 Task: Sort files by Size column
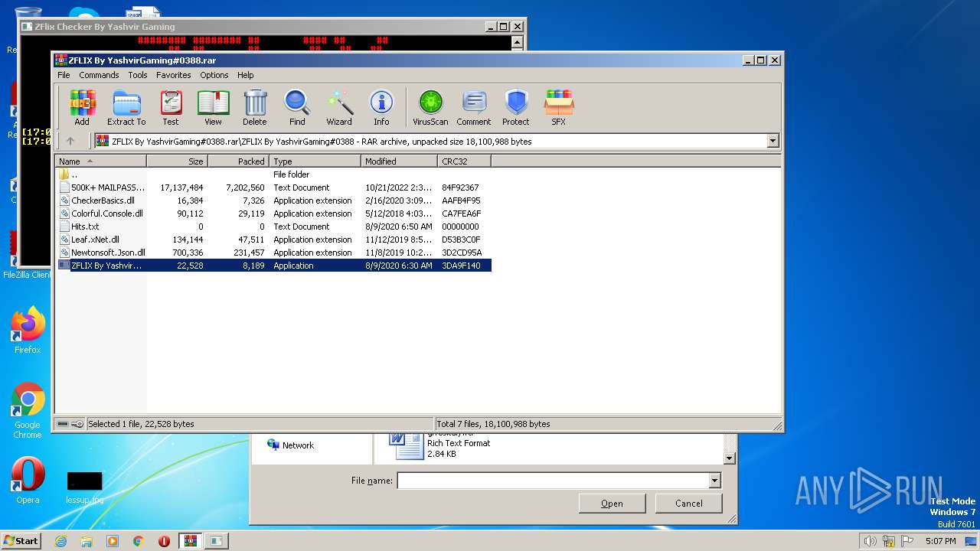(177, 161)
